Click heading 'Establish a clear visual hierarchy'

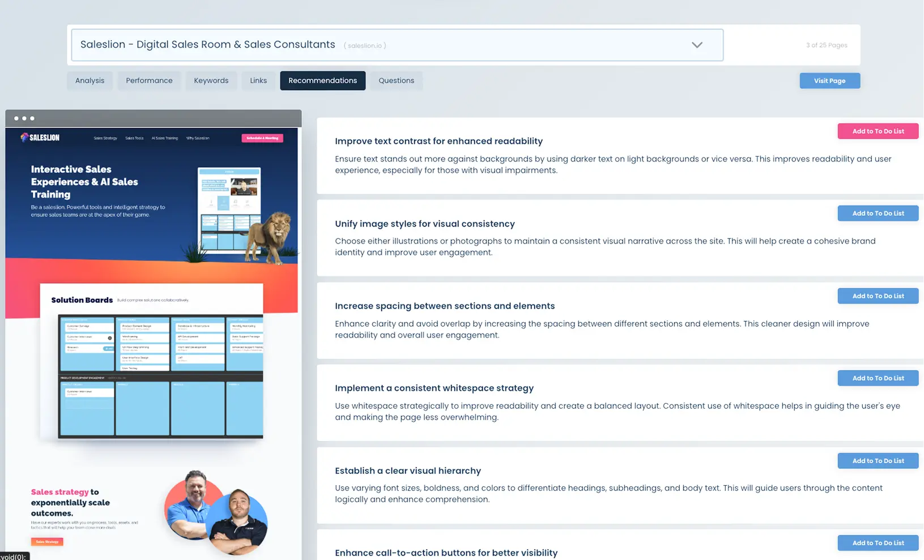tap(408, 471)
